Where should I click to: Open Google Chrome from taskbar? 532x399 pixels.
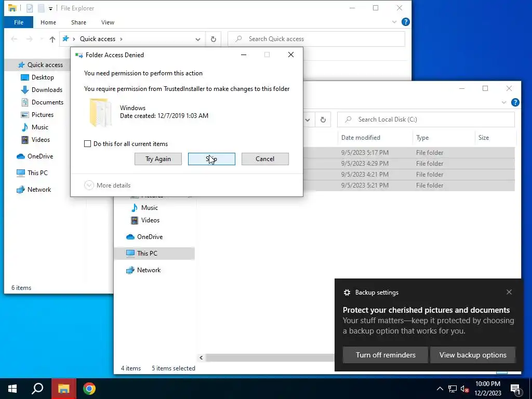pyautogui.click(x=89, y=389)
